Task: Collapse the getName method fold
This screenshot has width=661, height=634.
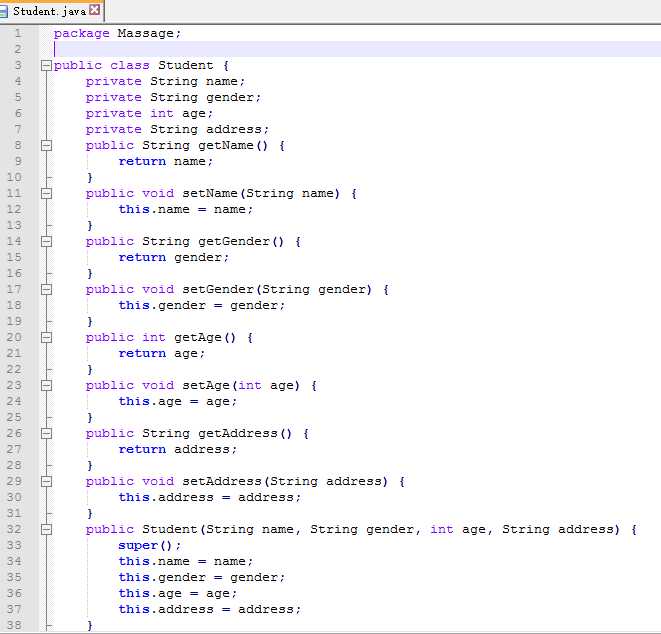Action: 46,145
